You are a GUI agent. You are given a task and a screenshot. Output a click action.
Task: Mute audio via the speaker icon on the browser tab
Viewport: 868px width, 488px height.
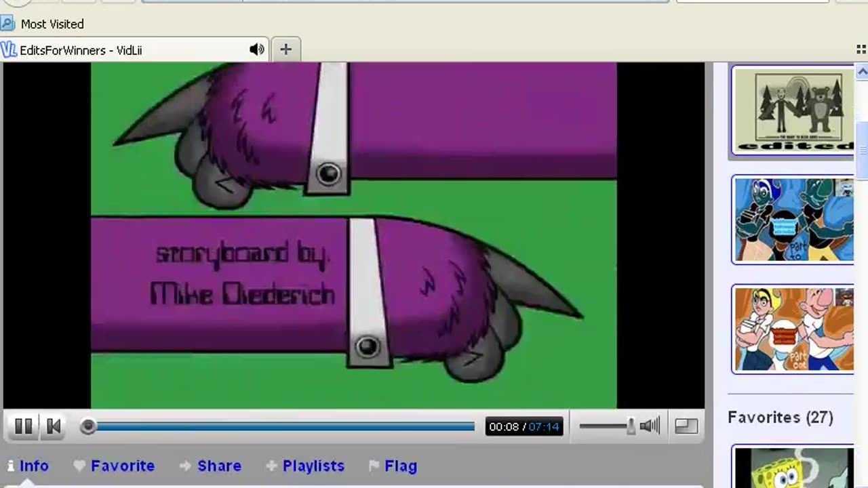[x=256, y=49]
